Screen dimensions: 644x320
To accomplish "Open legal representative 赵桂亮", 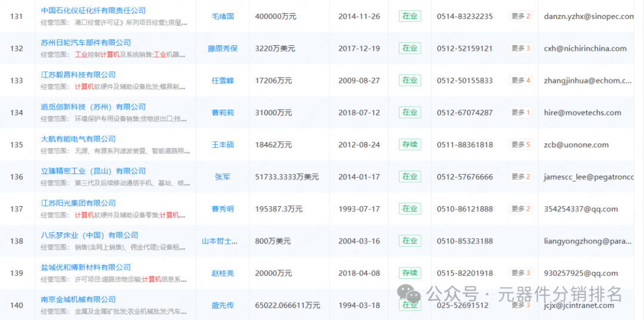I will pyautogui.click(x=222, y=273).
